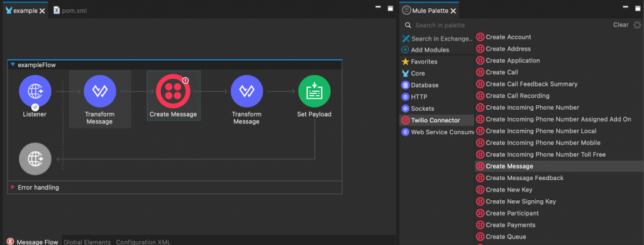Click the Twilio icon beside Create Queue
The height and width of the screenshot is (245, 644).
point(480,237)
